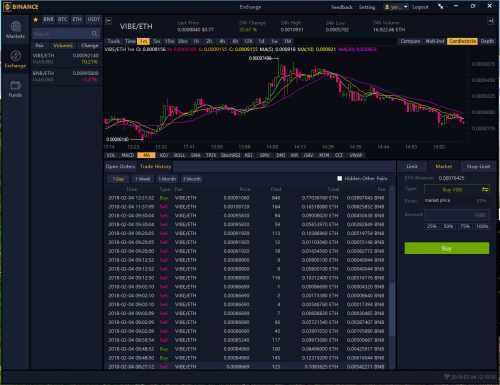Image resolution: width=500 pixels, height=385 pixels.
Task: Open the Exchange sidebar icon
Action: click(x=15, y=56)
